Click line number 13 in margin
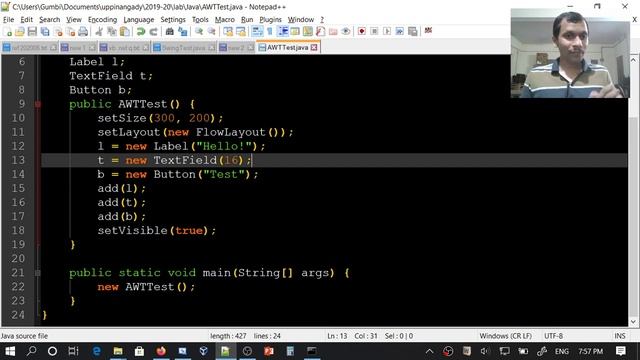This screenshot has height=360, width=640. click(x=18, y=160)
